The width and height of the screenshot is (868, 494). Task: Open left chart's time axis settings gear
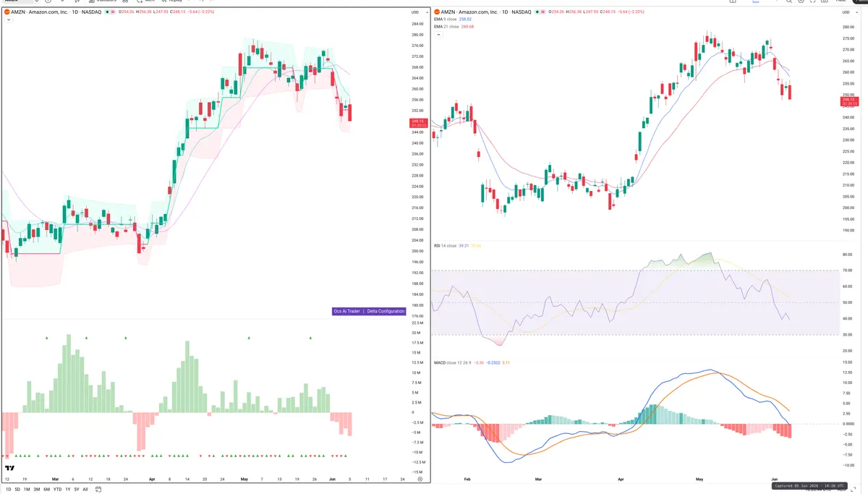pos(420,479)
